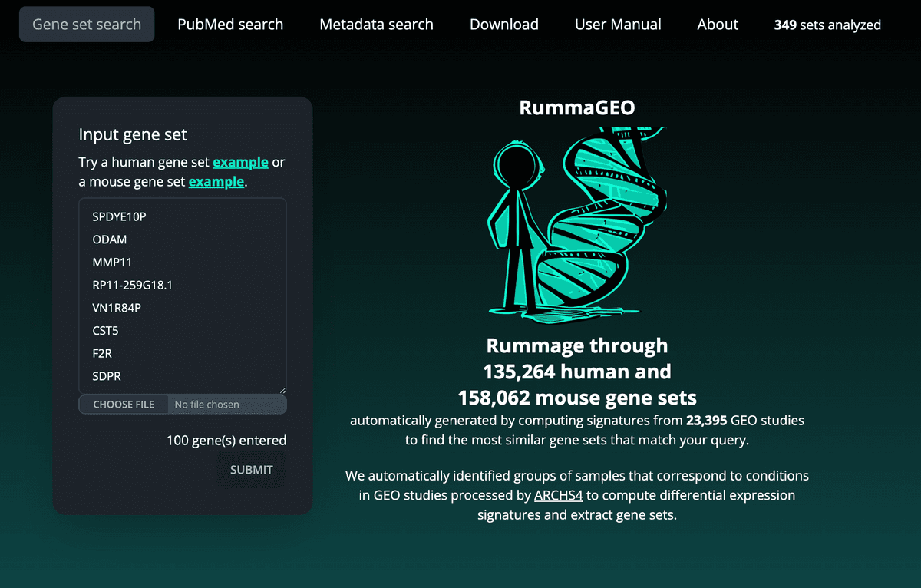This screenshot has width=921, height=588.
Task: Follow the ARCHS4 link
Action: tap(558, 495)
